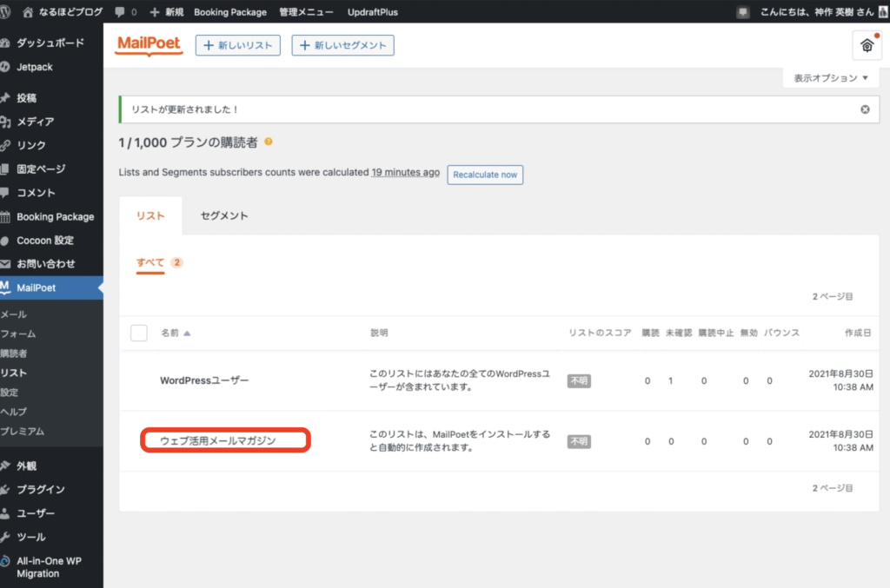
Task: Click the notification icon in admin bar
Action: pos(742,12)
